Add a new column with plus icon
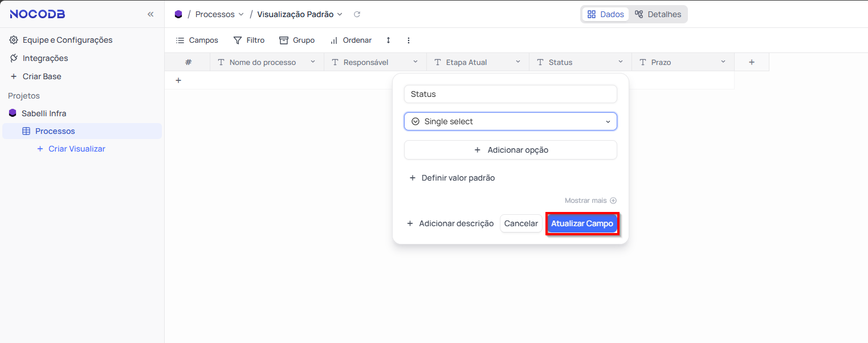The height and width of the screenshot is (343, 868). coord(751,62)
